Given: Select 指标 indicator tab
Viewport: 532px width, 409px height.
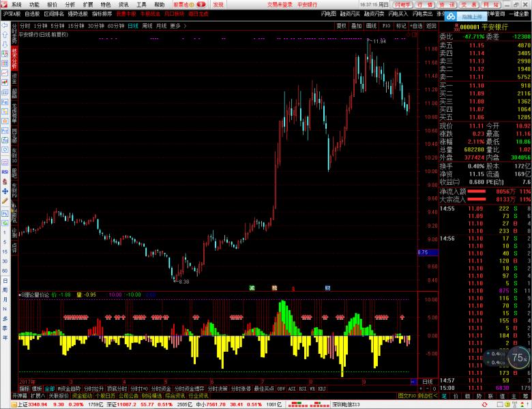Looking at the screenshot, I should [x=25, y=389].
